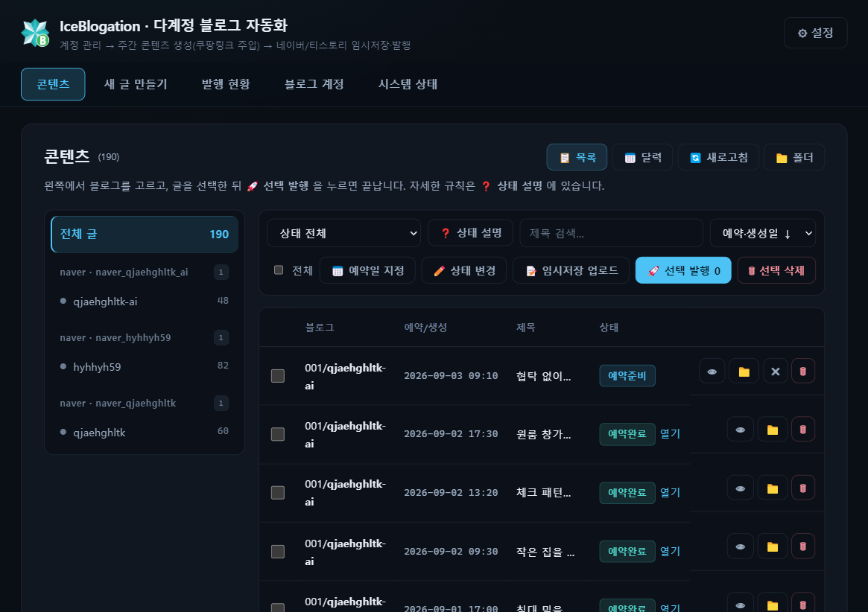
Task: Click the 예약일 지정 button
Action: tap(367, 270)
